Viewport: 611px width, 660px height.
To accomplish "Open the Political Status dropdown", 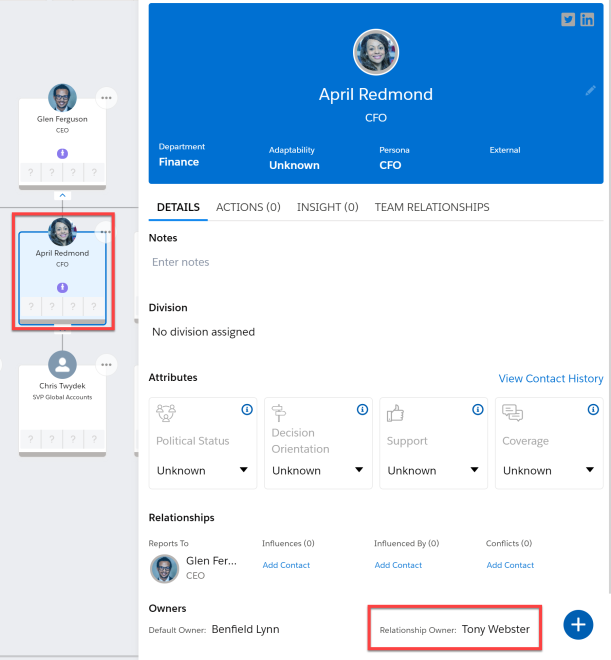I will 202,470.
